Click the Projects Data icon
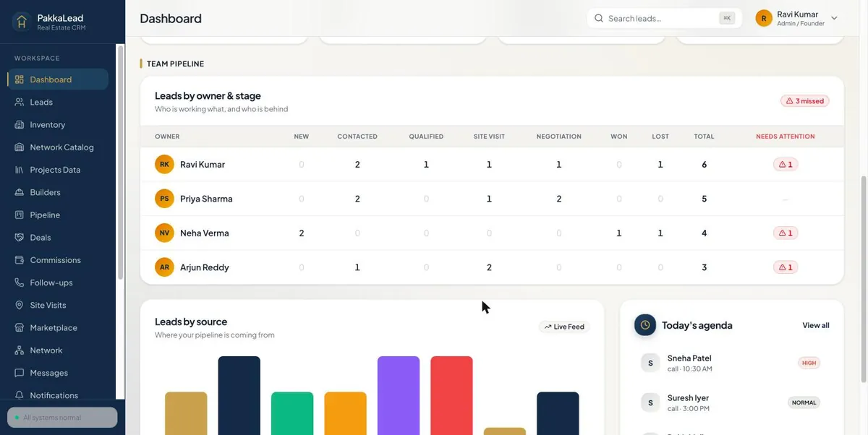 pos(20,170)
